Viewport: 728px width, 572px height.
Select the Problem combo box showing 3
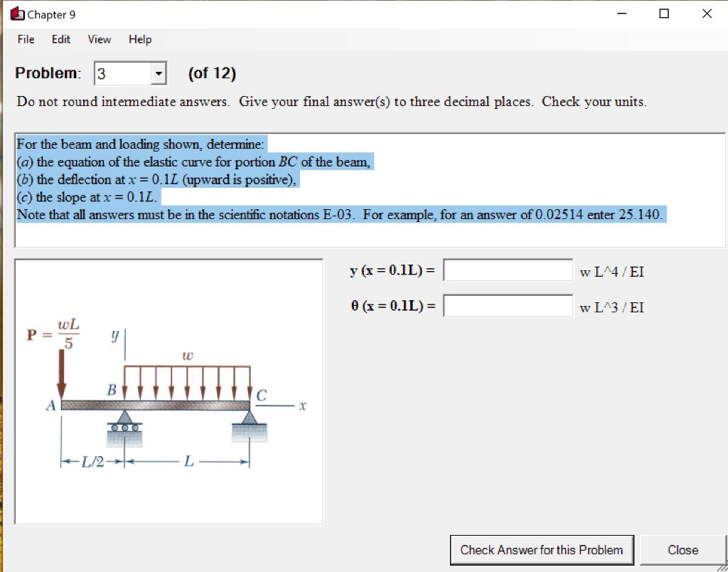tap(121, 73)
